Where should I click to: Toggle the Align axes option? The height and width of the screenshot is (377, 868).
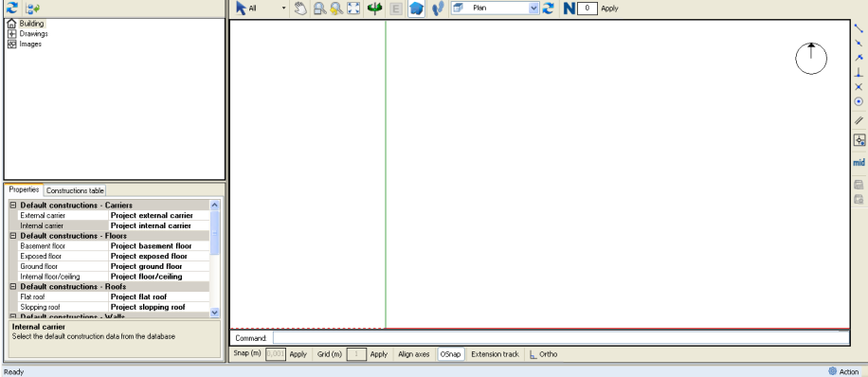pyautogui.click(x=413, y=354)
